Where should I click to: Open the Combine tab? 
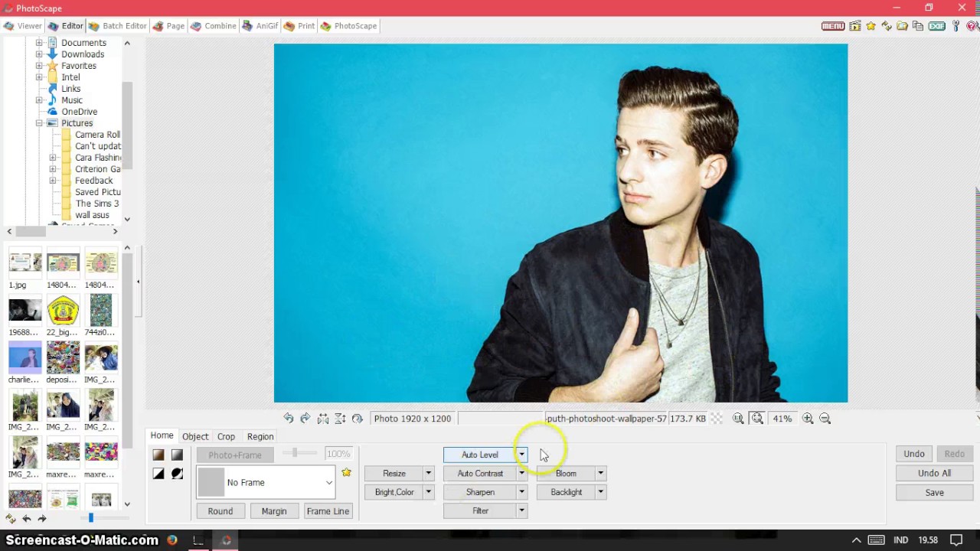(x=214, y=26)
